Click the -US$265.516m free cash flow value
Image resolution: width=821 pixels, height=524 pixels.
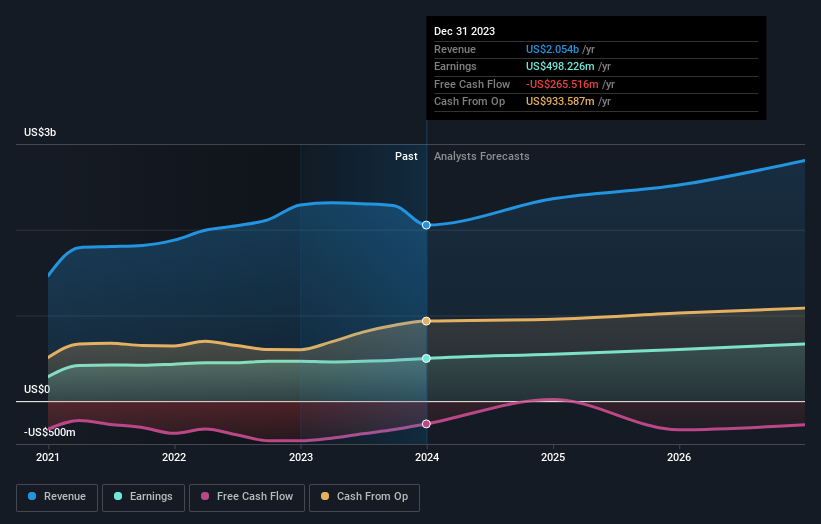tap(562, 84)
